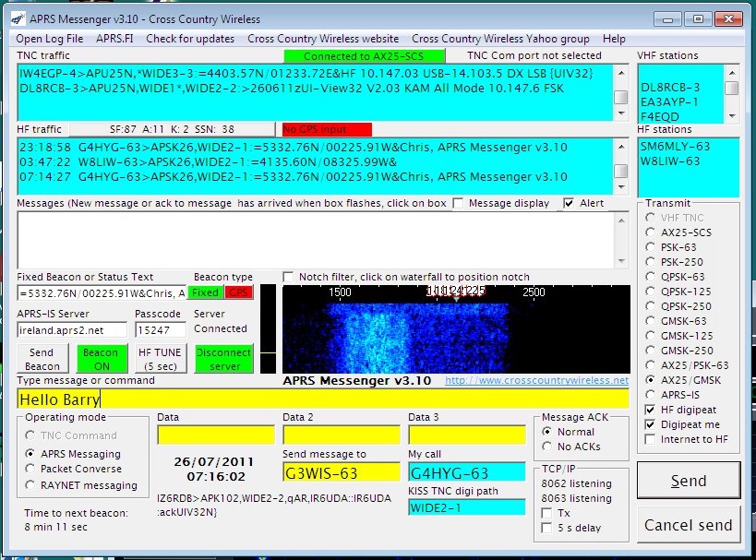Choose No ACKs for message ACK

click(548, 447)
